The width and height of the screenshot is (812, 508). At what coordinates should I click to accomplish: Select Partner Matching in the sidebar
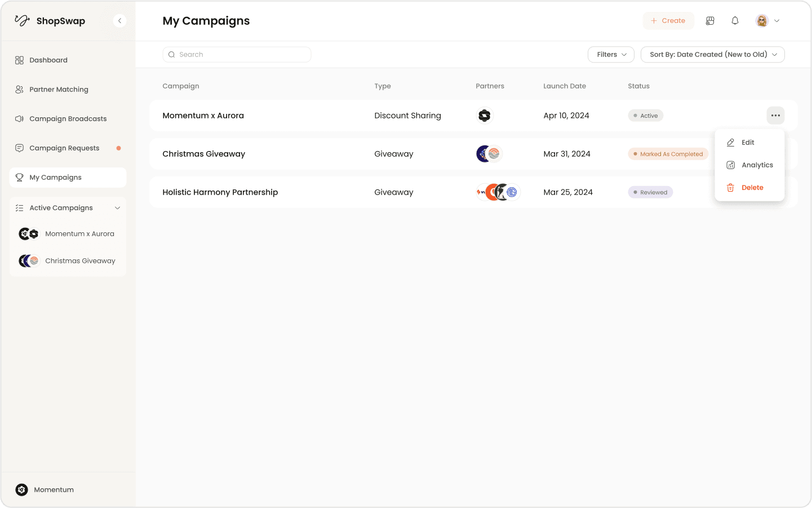tap(59, 89)
